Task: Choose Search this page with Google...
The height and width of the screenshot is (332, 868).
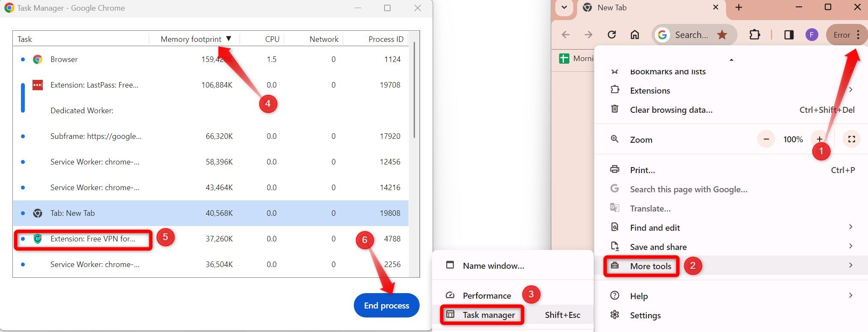Action: (731, 189)
